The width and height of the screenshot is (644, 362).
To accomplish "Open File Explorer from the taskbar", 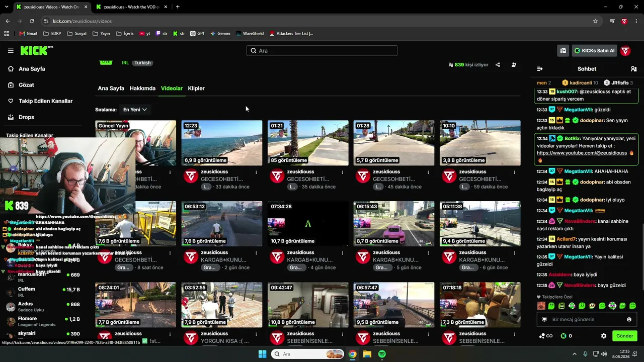I will [367, 354].
